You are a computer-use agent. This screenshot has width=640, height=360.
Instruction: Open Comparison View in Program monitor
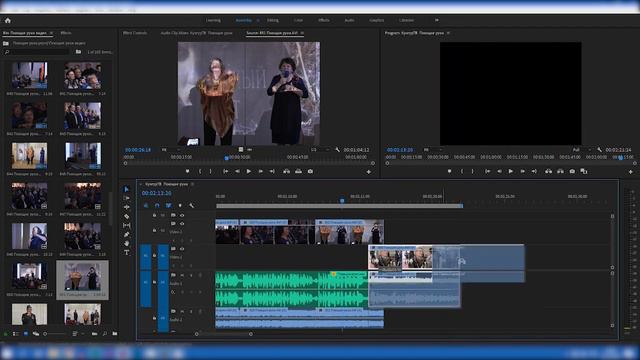584,171
